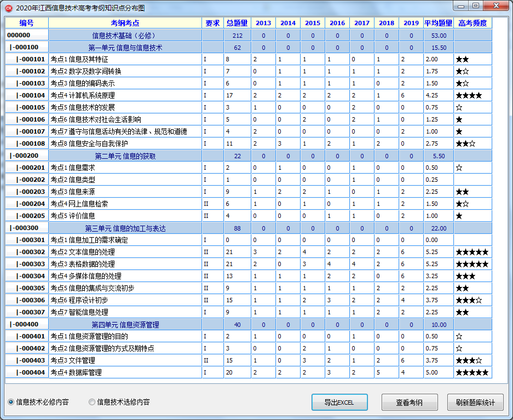Click the red CX application icon in title bar
Image resolution: width=513 pixels, height=420 pixels.
9,8
